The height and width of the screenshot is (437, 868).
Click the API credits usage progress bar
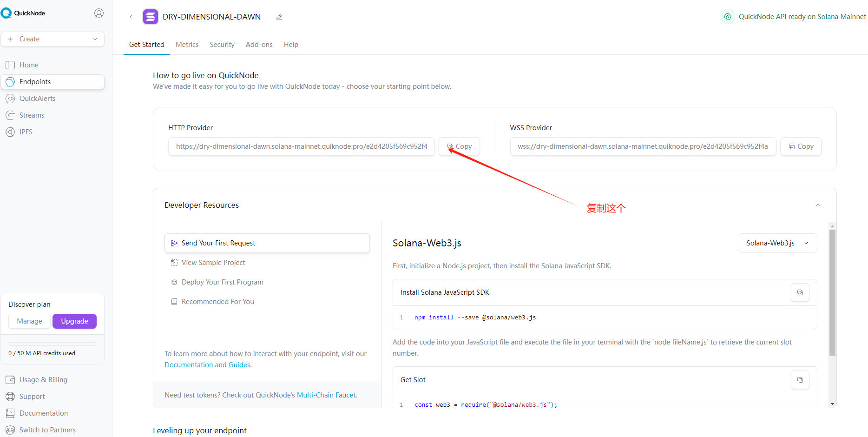[x=53, y=344]
